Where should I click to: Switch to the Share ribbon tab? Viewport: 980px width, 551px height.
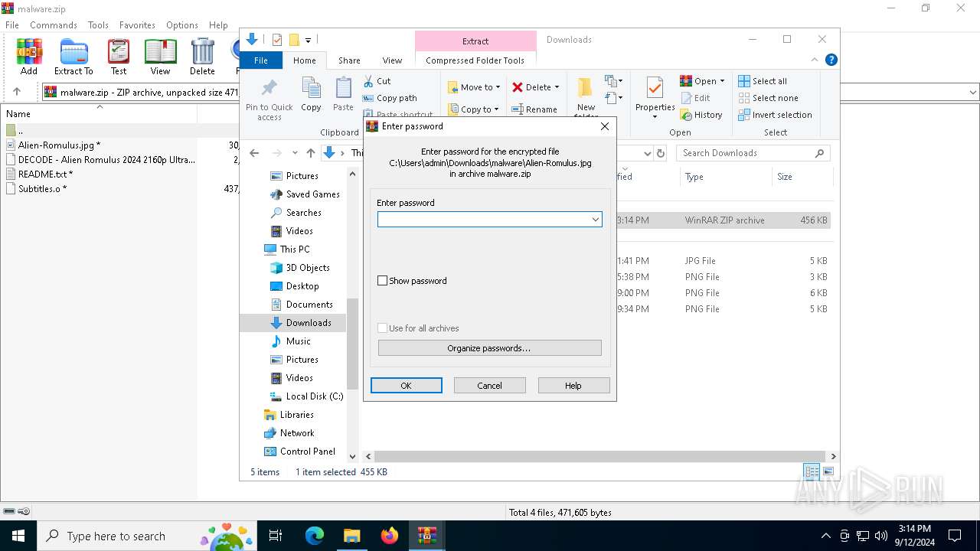click(x=349, y=60)
